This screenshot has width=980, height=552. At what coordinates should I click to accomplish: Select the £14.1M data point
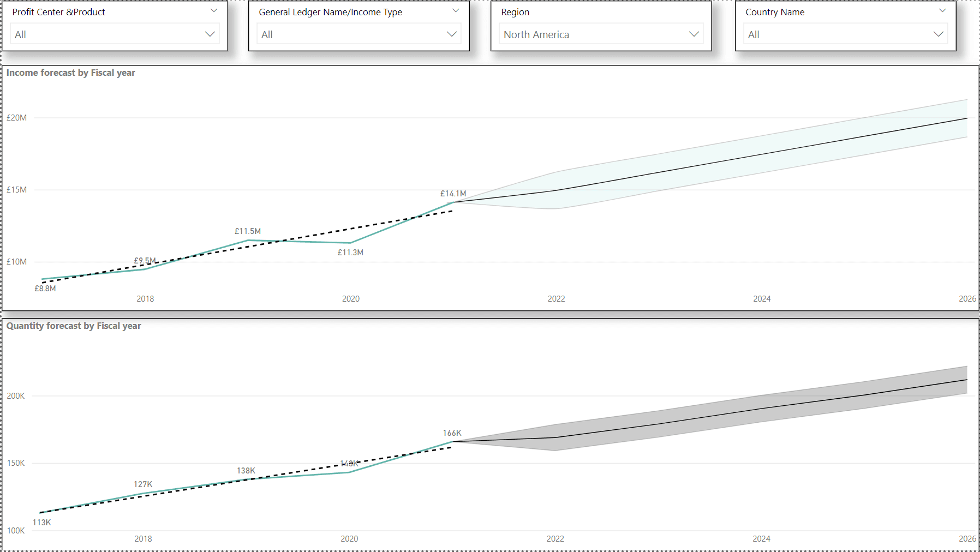pyautogui.click(x=453, y=202)
